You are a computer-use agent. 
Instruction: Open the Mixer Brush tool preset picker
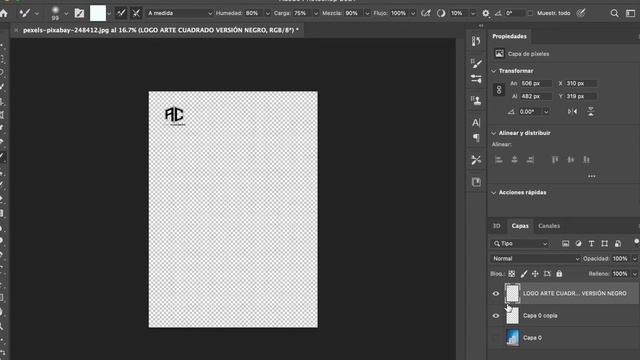(28, 13)
